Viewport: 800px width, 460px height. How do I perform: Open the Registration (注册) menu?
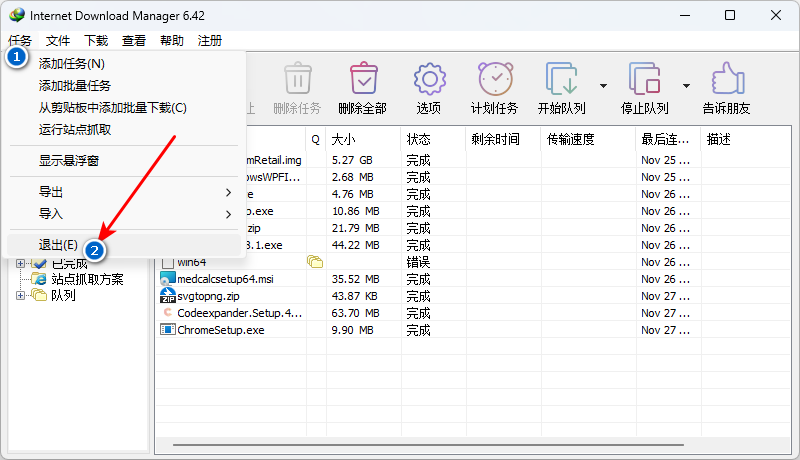[210, 41]
